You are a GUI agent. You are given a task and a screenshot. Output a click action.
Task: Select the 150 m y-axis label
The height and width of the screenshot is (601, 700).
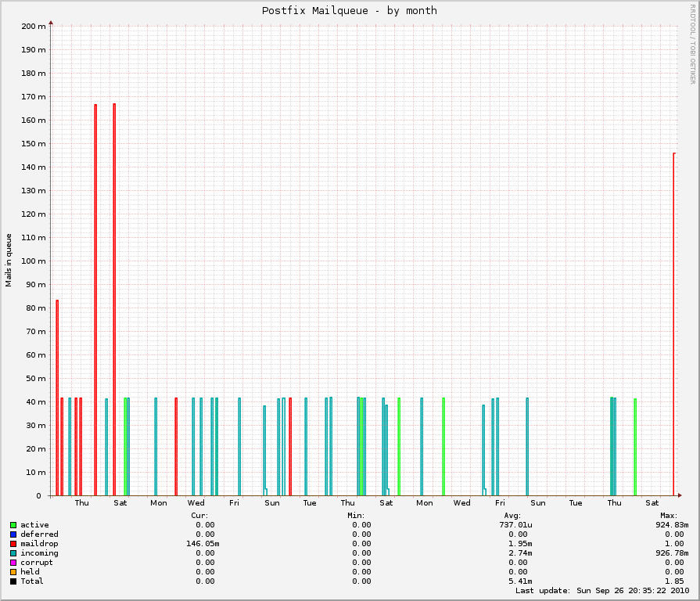coord(34,144)
